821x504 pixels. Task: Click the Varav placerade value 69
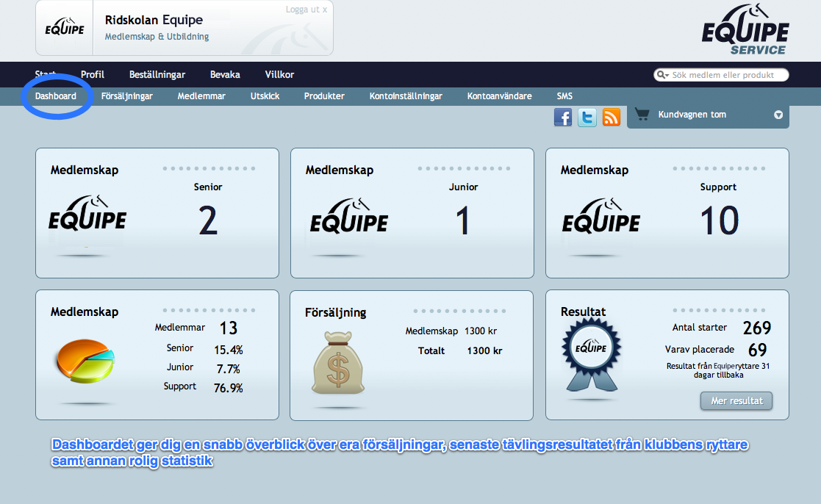tap(758, 350)
